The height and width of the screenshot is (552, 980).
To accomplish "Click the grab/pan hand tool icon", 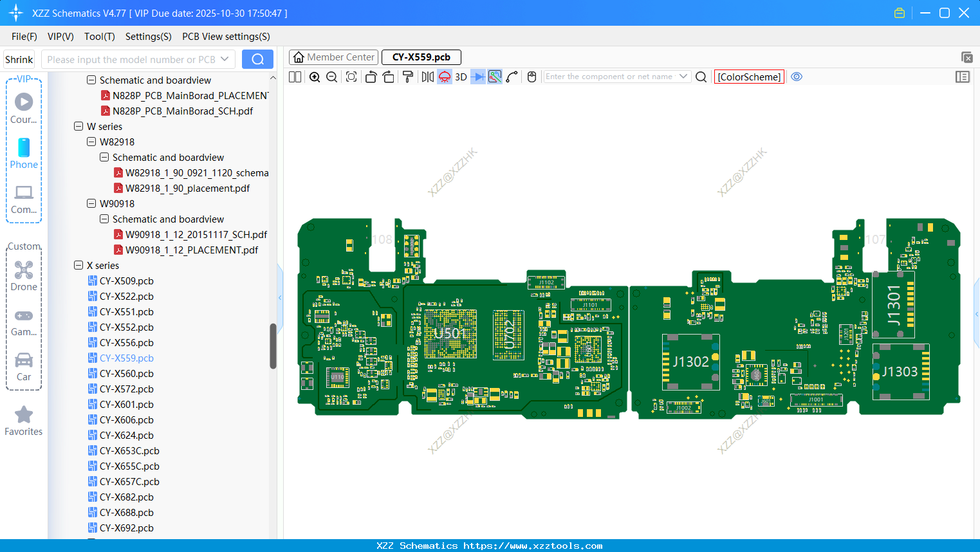I will (x=532, y=77).
